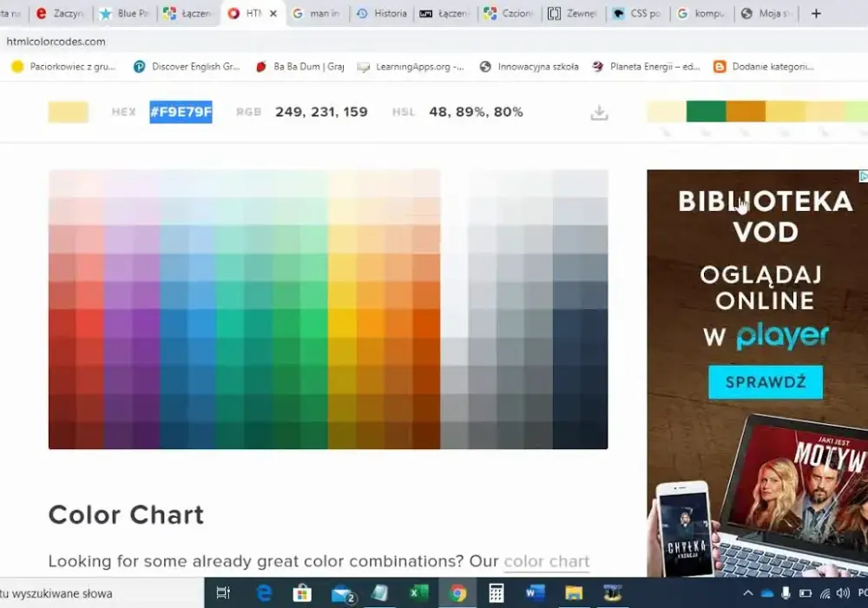Viewport: 868px width, 608px height.
Task: Click the Color Chart heading
Action: click(x=126, y=514)
